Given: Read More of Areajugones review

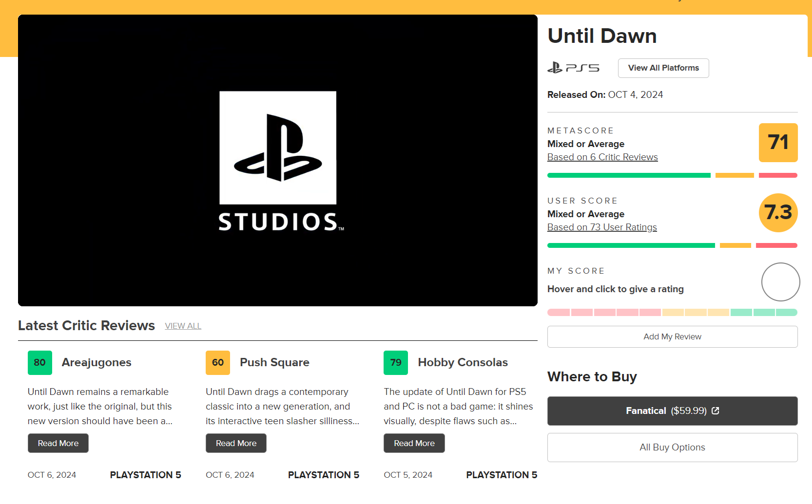Looking at the screenshot, I should (58, 443).
